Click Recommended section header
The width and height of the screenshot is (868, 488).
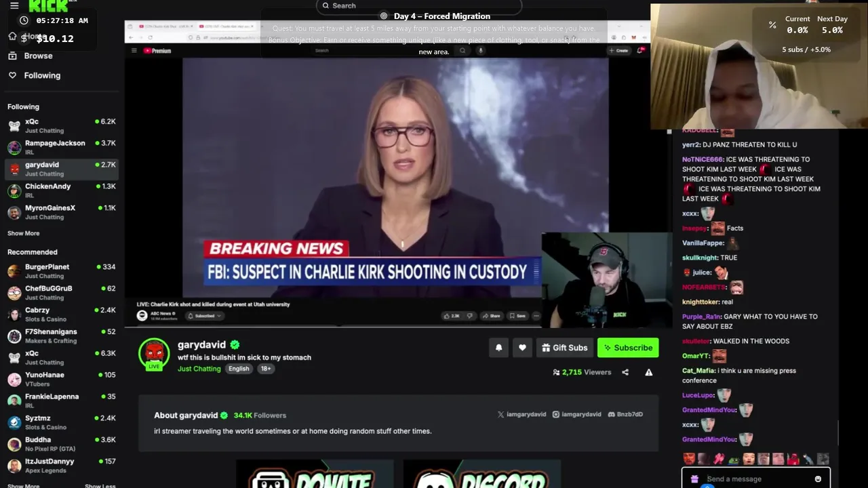pyautogui.click(x=32, y=252)
